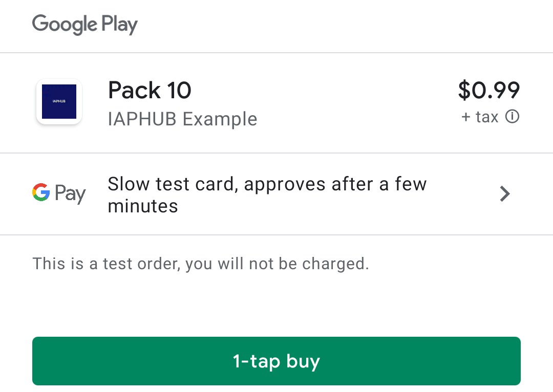The height and width of the screenshot is (392, 553).
Task: Click the word minutes in payment description
Action: 143,206
